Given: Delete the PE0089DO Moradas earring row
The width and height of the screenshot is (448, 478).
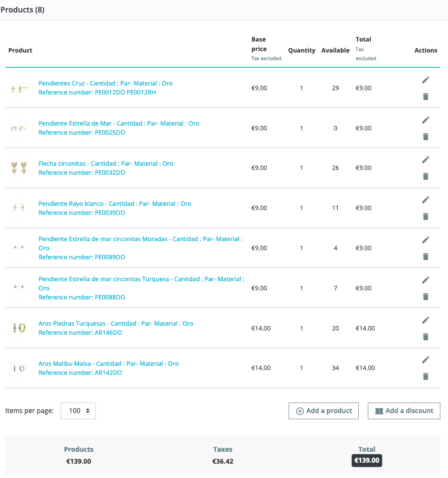Looking at the screenshot, I should 426,256.
